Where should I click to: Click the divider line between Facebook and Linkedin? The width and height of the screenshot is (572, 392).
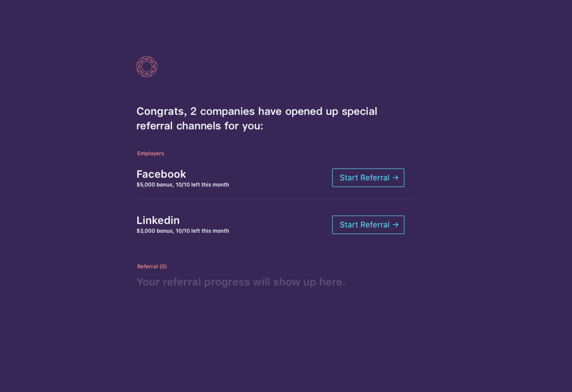(273, 200)
